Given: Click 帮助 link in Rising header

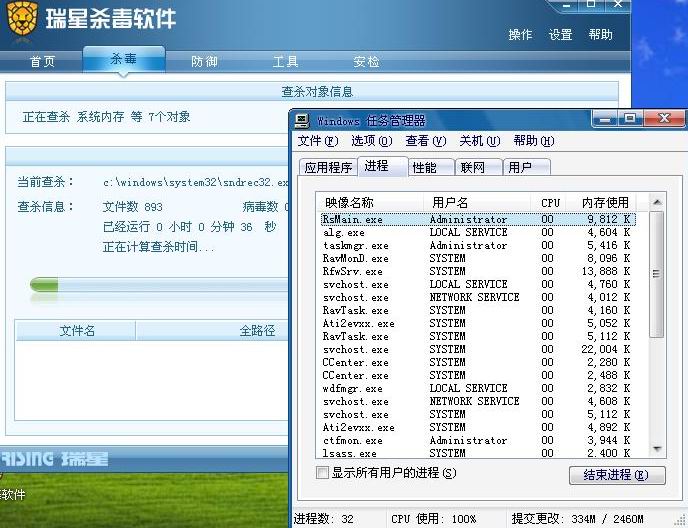Looking at the screenshot, I should tap(600, 35).
